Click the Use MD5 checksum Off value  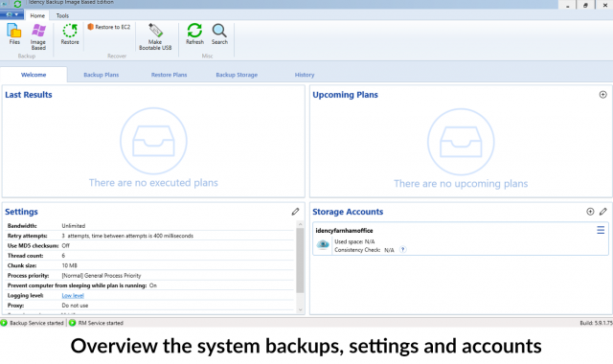click(x=66, y=246)
